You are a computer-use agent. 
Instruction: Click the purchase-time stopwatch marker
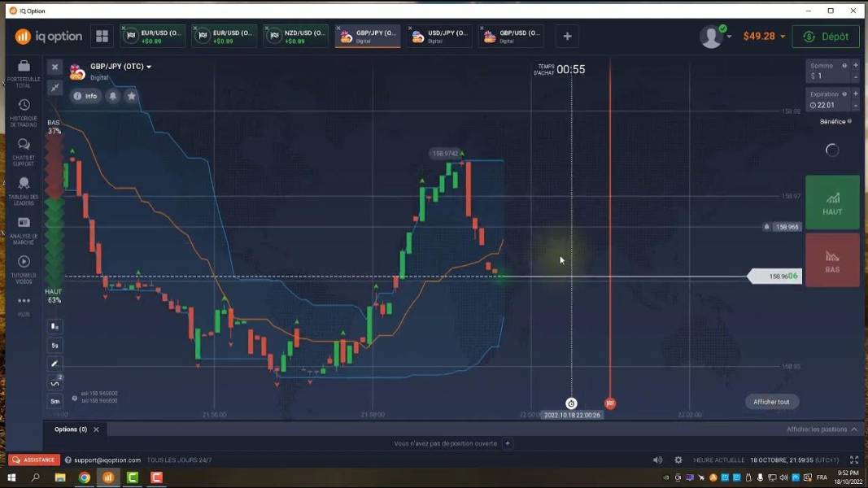[x=571, y=403]
